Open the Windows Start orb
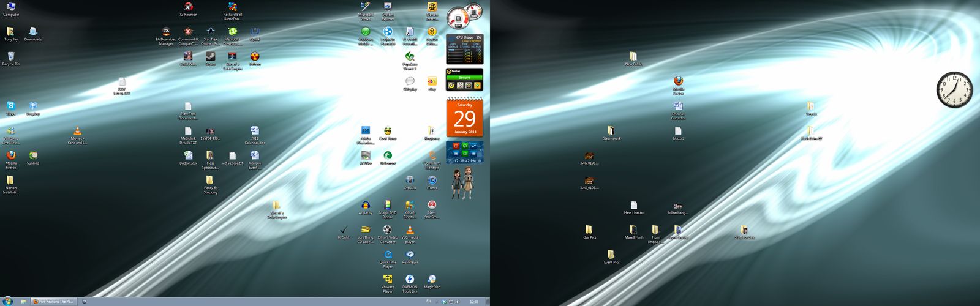Image resolution: width=980 pixels, height=306 pixels. 8,301
